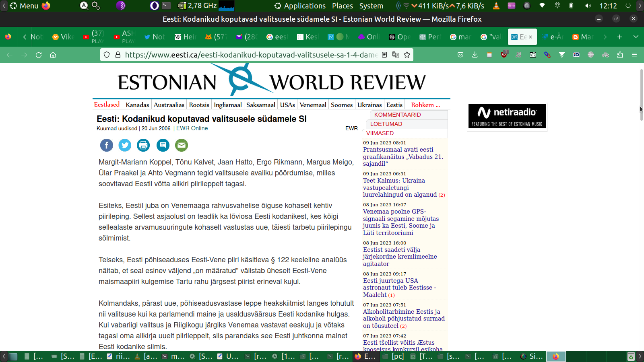Switch to the LOETUMAD tab
The image size is (644, 362).
coord(386,124)
